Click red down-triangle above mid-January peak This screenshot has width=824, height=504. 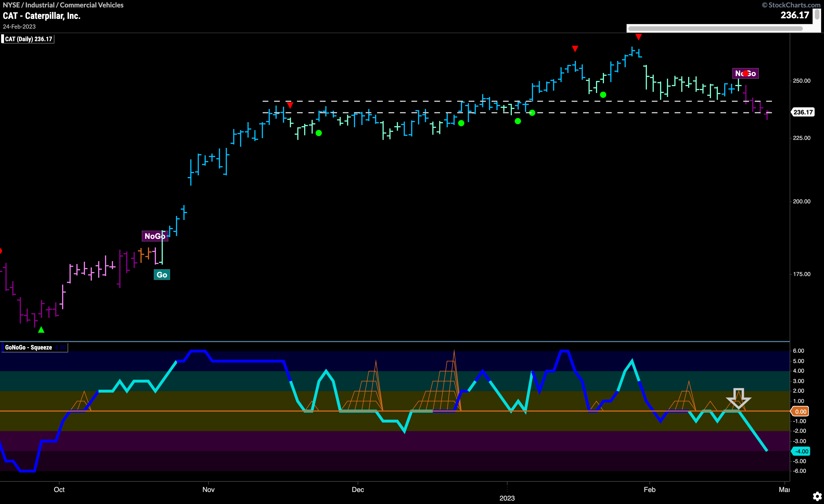tap(575, 49)
